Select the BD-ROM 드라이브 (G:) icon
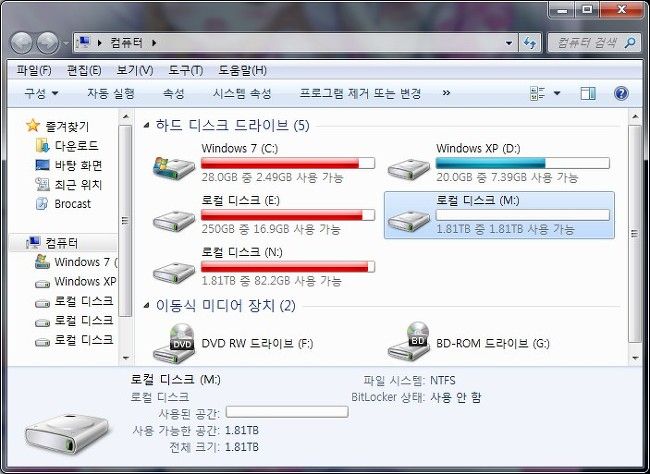The image size is (650, 474). (x=408, y=342)
